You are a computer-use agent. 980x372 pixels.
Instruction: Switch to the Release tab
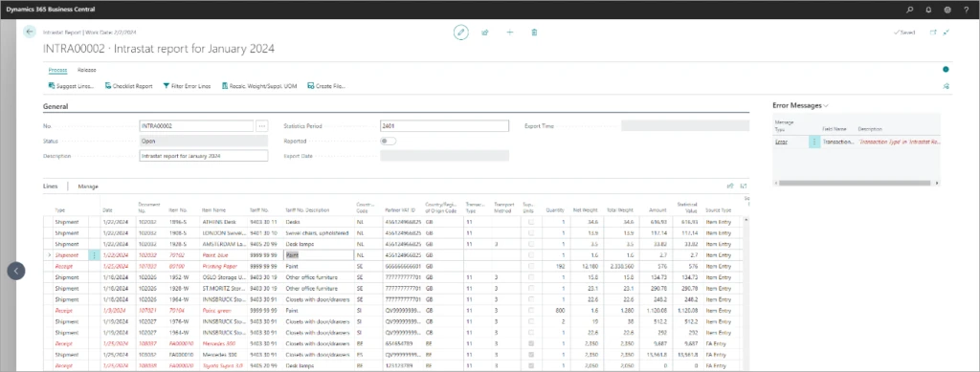click(x=87, y=70)
